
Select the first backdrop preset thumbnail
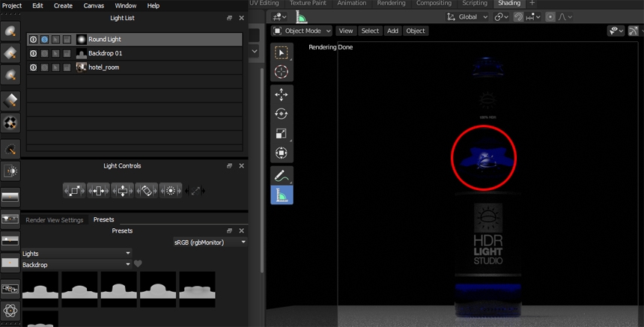pos(40,290)
